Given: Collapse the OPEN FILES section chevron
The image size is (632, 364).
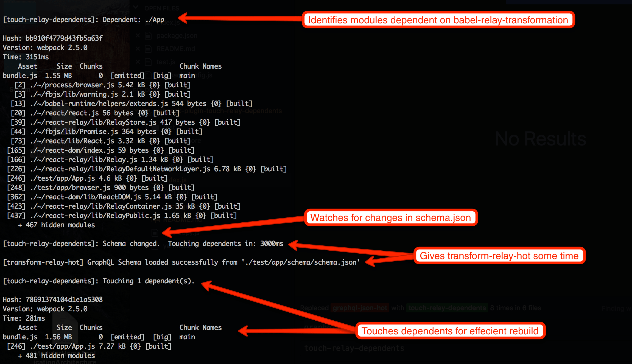Looking at the screenshot, I should point(136,8).
